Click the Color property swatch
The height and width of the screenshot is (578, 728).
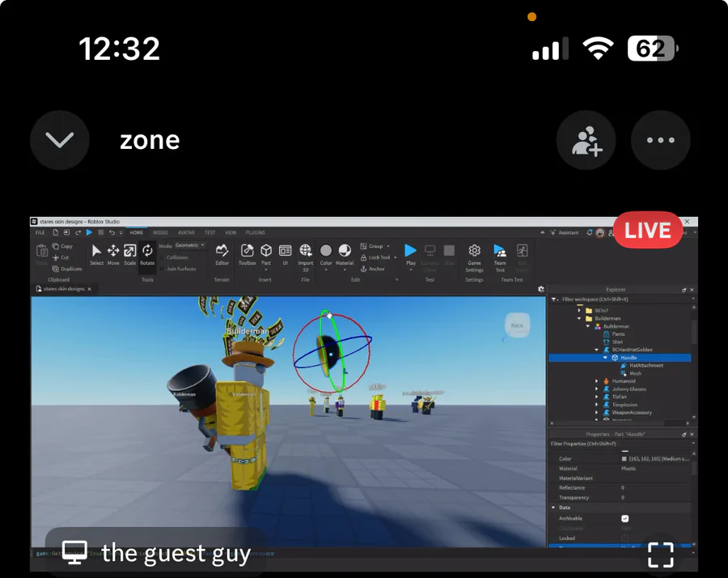[624, 458]
